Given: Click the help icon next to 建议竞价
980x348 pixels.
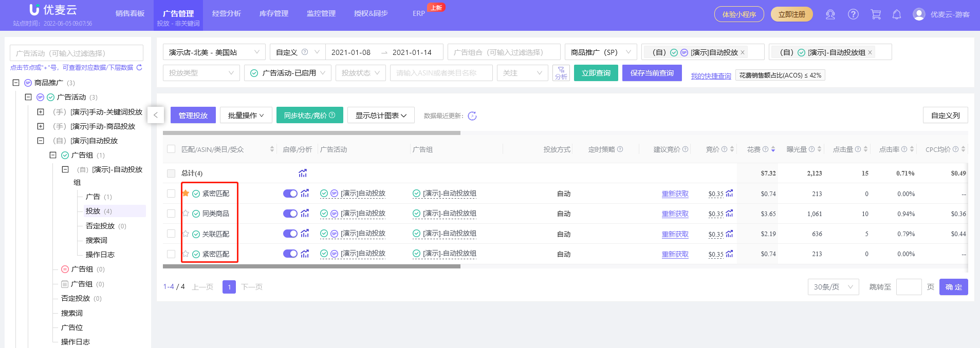Looking at the screenshot, I should pos(685,149).
